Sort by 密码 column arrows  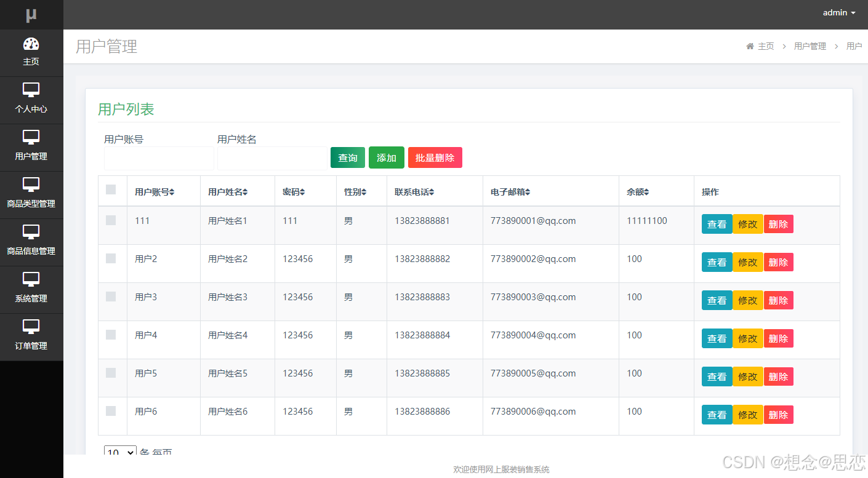point(302,192)
